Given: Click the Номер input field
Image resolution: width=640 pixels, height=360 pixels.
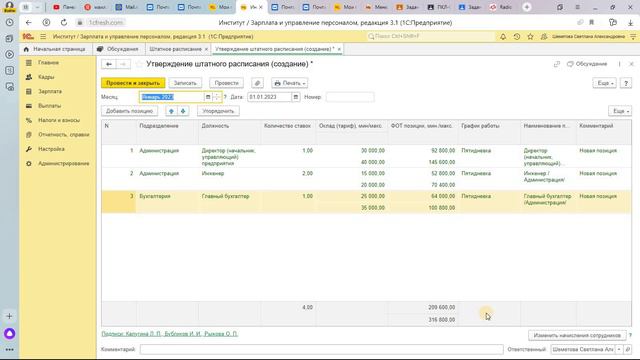Looking at the screenshot, I should 350,97.
